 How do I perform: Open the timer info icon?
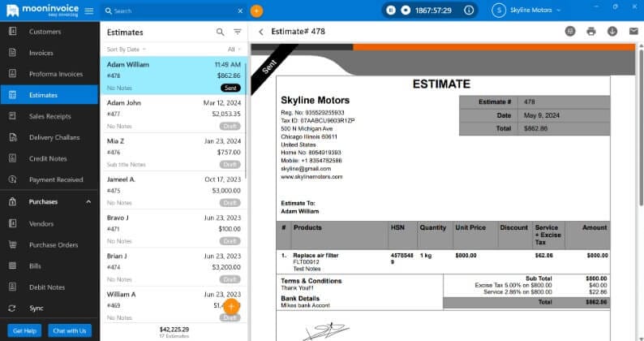(x=469, y=11)
